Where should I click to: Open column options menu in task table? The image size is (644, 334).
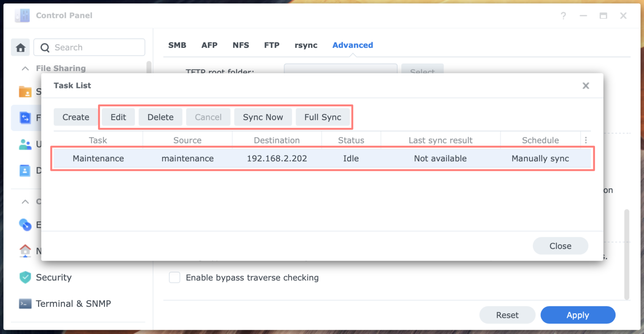pos(586,140)
